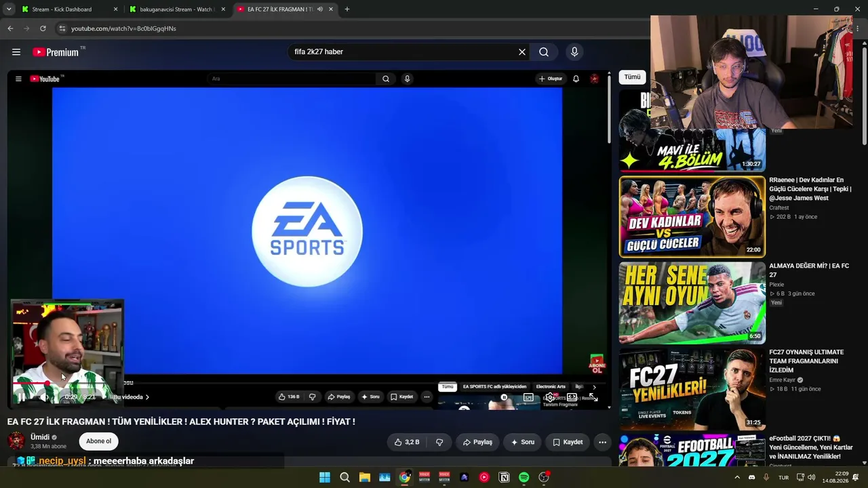This screenshot has height=488, width=868.
Task: Open the eFootball 2027 video thumbnail
Action: click(x=692, y=451)
